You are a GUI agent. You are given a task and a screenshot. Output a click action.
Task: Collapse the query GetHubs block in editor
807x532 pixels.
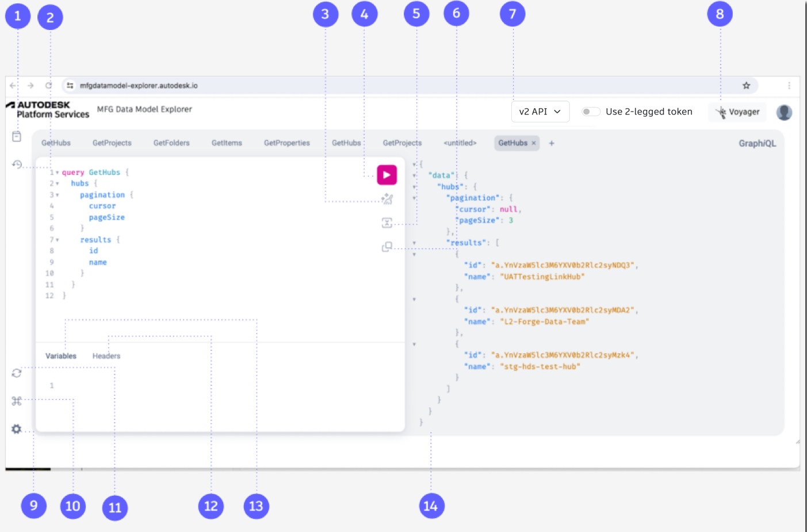58,173
